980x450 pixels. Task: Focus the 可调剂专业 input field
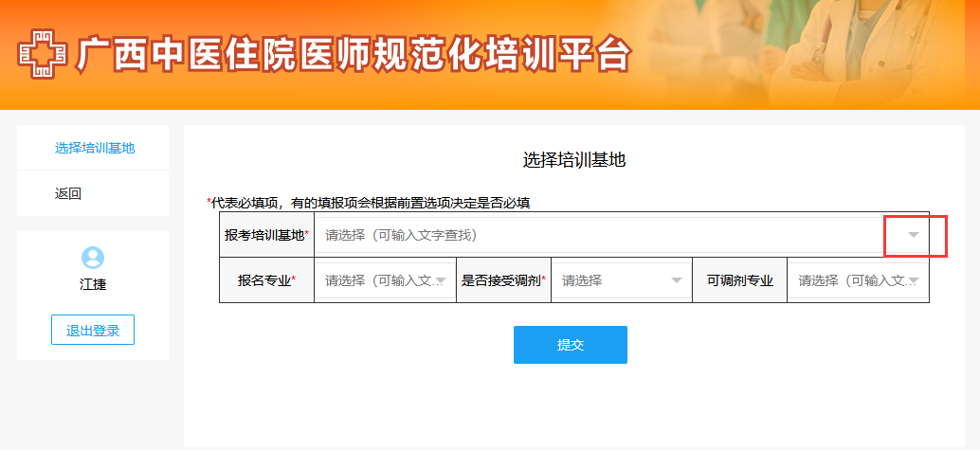(x=848, y=281)
